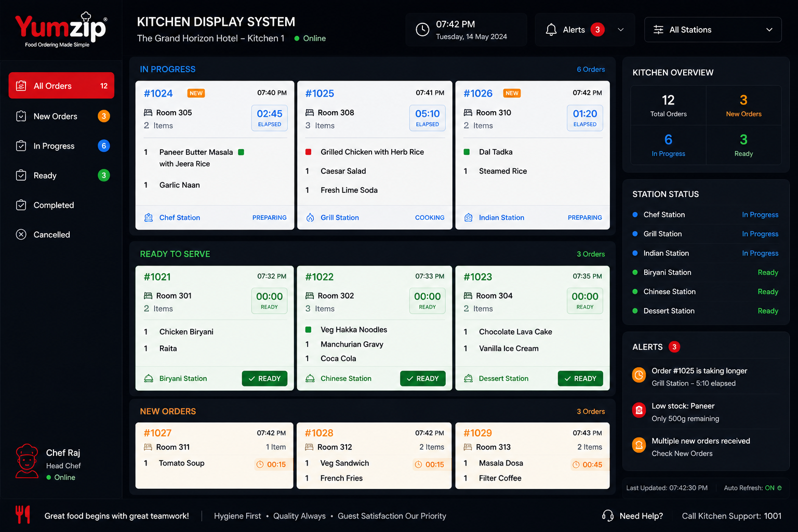Click the red marker on Grilled Chicken item
Image resolution: width=798 pixels, height=532 pixels.
(308, 152)
